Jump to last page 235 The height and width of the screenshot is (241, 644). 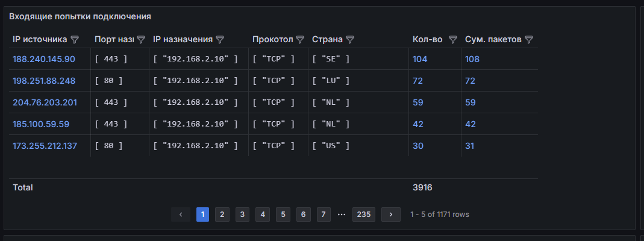pos(364,214)
